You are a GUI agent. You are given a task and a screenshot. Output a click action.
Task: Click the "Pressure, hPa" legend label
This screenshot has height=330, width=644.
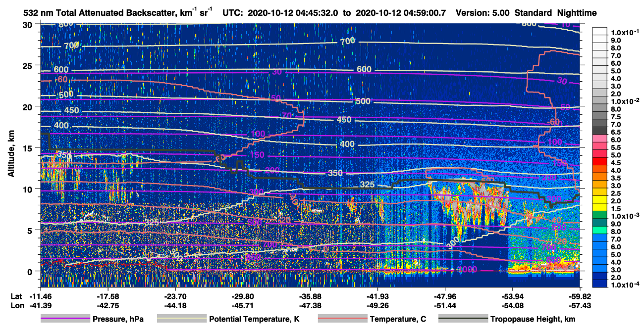coord(119,320)
